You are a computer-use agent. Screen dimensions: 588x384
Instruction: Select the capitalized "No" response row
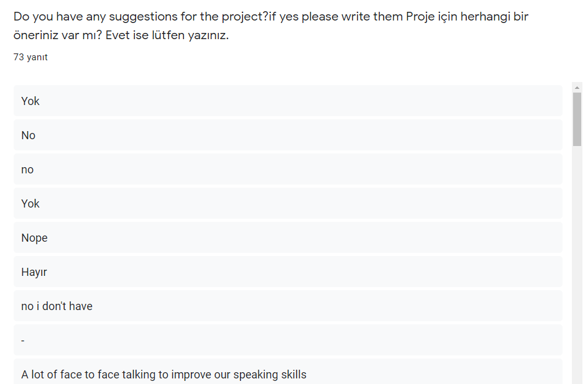click(x=29, y=135)
